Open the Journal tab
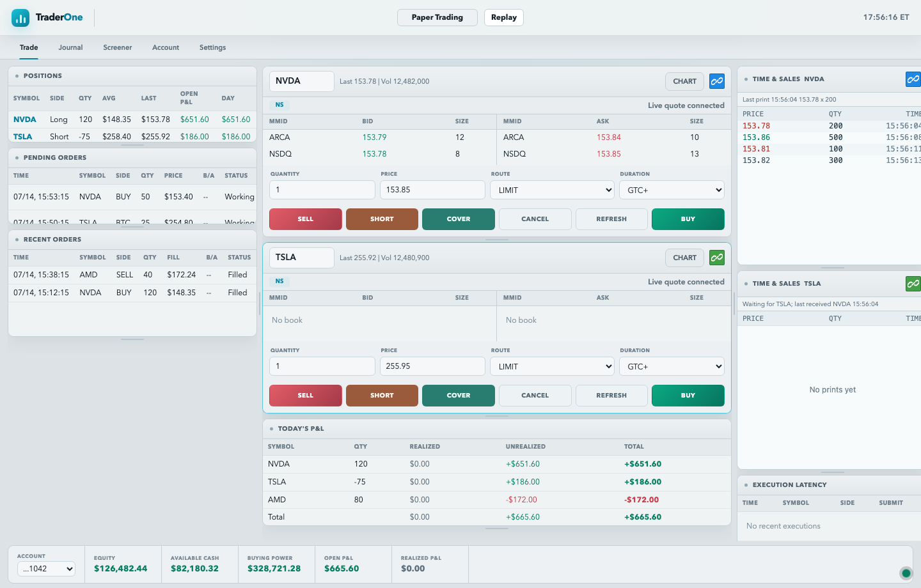This screenshot has width=921, height=588. 70,47
